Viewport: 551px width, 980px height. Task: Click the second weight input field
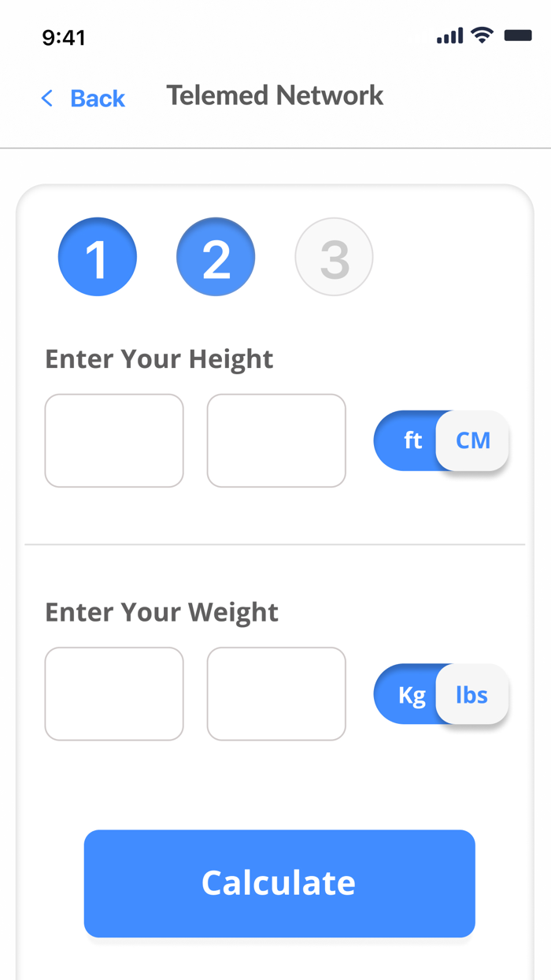[x=276, y=694]
